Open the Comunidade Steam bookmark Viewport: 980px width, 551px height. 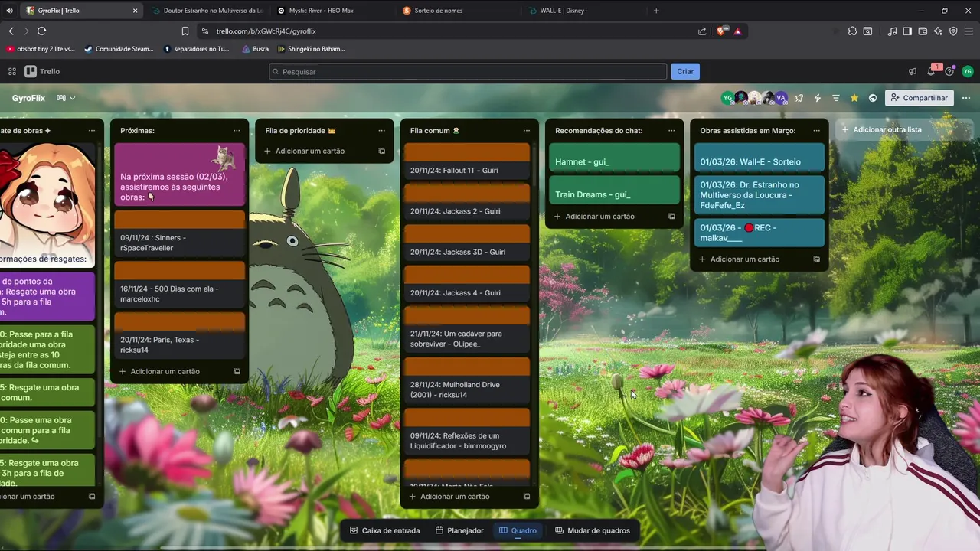pyautogui.click(x=118, y=49)
